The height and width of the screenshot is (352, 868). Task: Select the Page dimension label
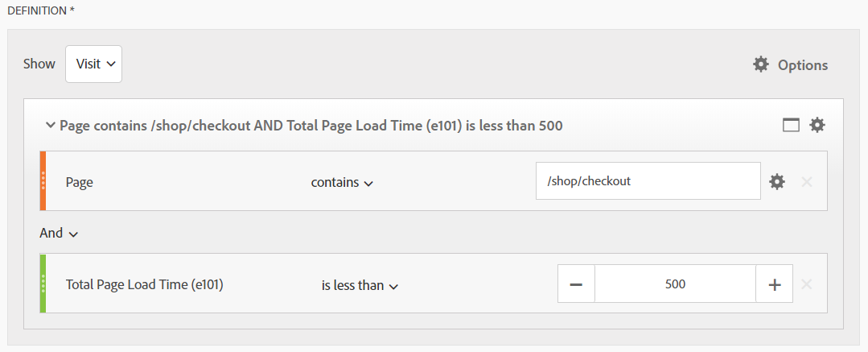point(79,182)
